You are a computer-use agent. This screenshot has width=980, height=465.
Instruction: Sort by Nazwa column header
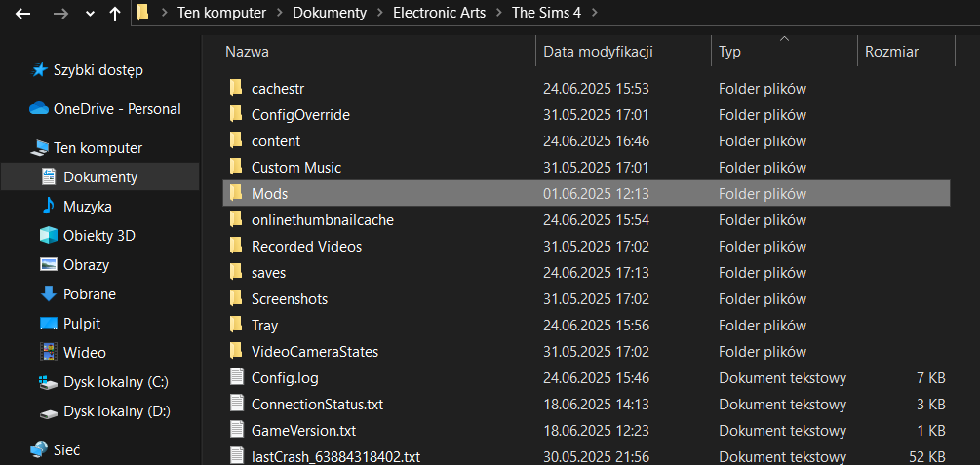(247, 51)
